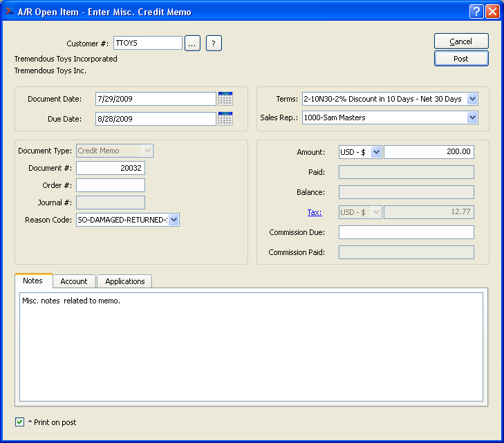Screen dimensions: 504x443
Task: Open the Document Date calendar picker
Action: pyautogui.click(x=225, y=99)
